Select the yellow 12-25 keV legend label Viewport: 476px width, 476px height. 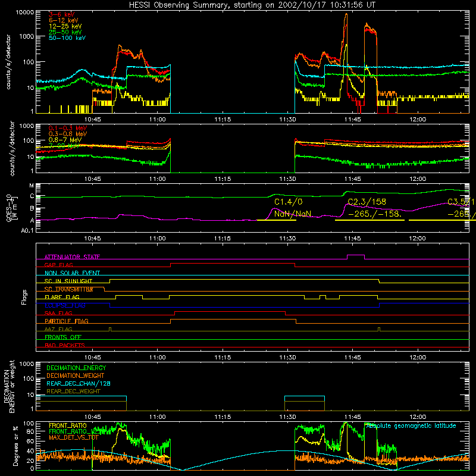[65, 26]
